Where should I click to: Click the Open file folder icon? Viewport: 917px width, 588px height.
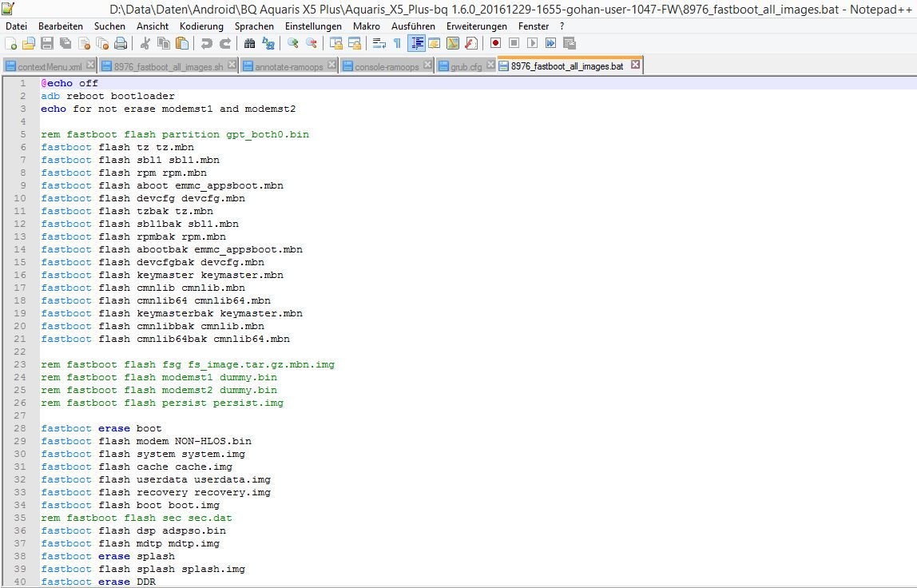29,43
